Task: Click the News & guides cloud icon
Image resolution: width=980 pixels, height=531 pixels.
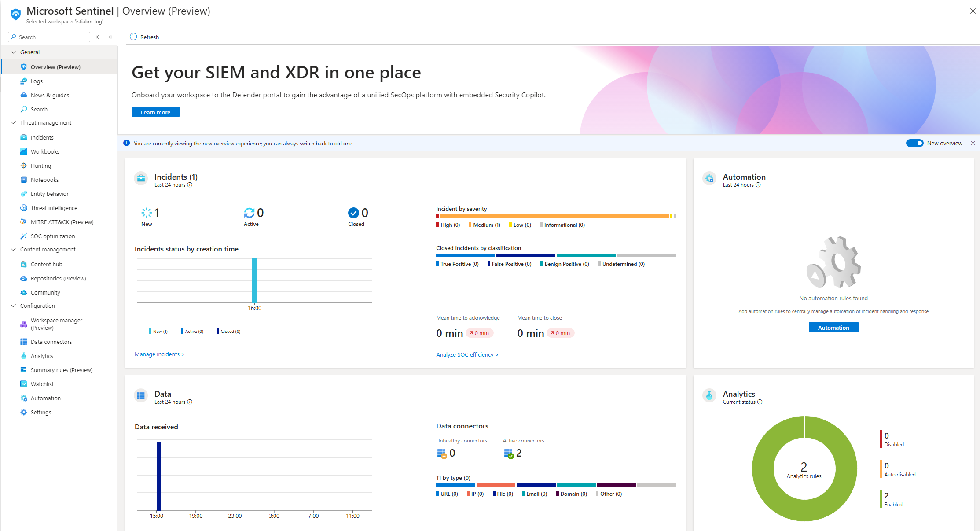Action: (x=24, y=95)
